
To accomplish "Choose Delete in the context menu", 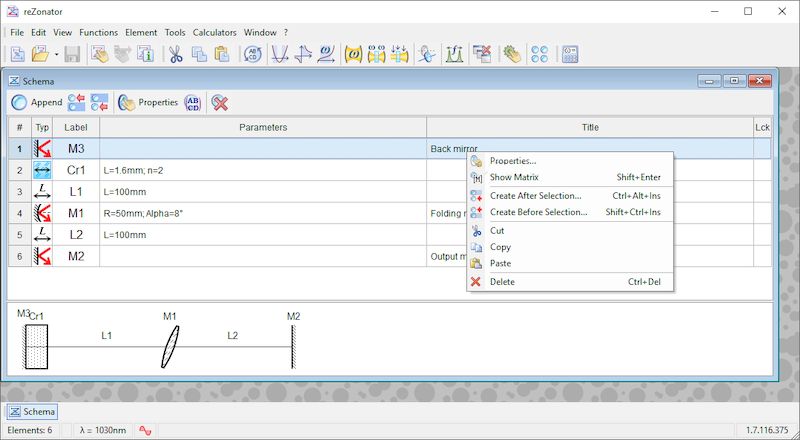I will (x=502, y=282).
